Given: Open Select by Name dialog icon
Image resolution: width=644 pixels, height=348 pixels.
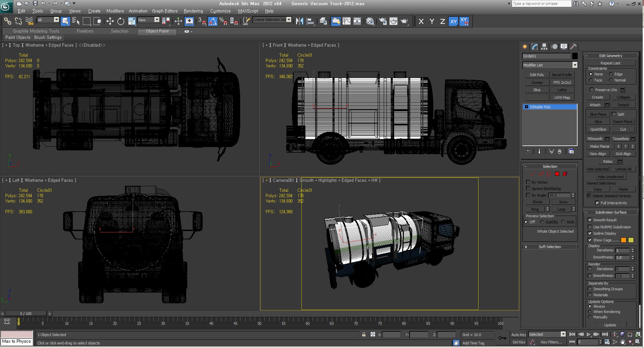Looking at the screenshot, I should 76,21.
